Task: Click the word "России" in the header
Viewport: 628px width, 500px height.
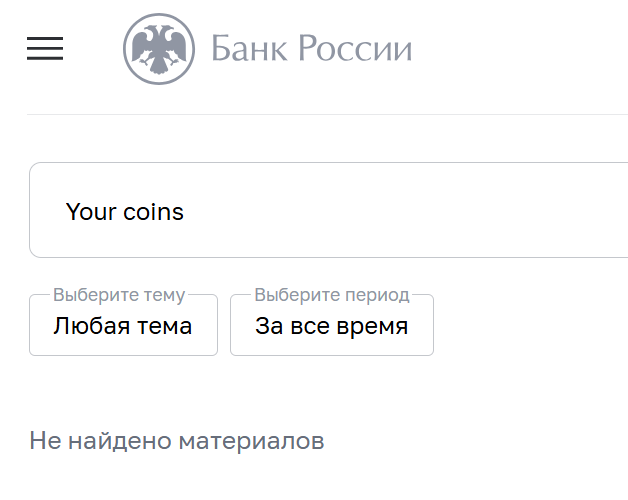Action: click(352, 48)
